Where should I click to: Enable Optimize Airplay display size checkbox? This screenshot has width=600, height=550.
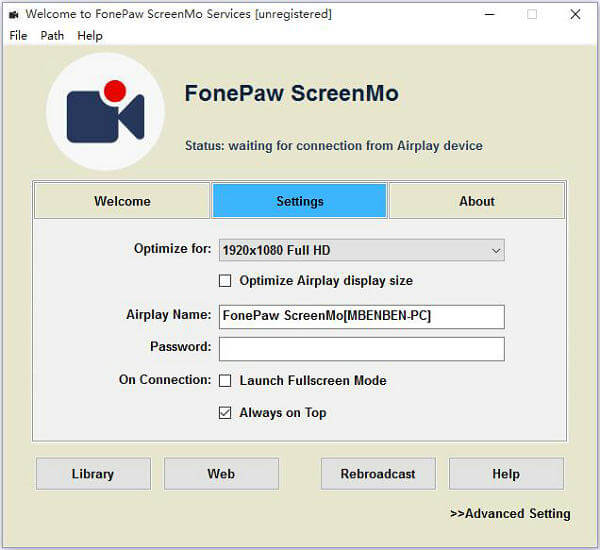(x=225, y=281)
